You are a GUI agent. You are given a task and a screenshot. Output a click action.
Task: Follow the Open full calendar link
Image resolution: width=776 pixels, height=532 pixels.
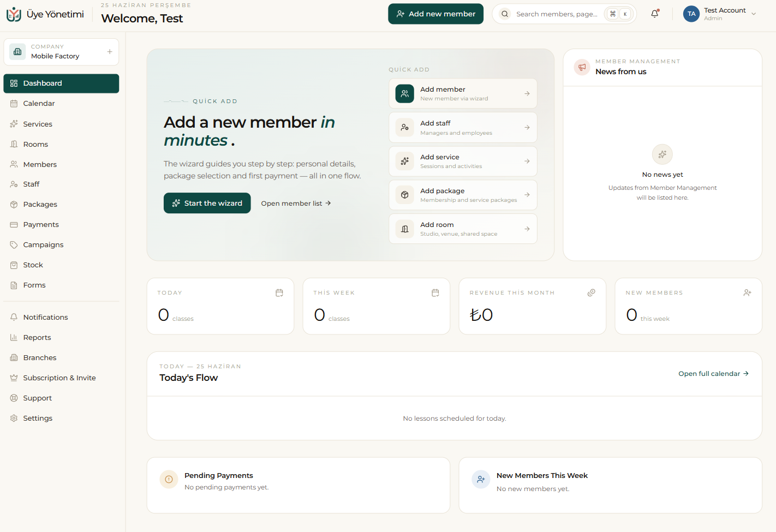[713, 374]
